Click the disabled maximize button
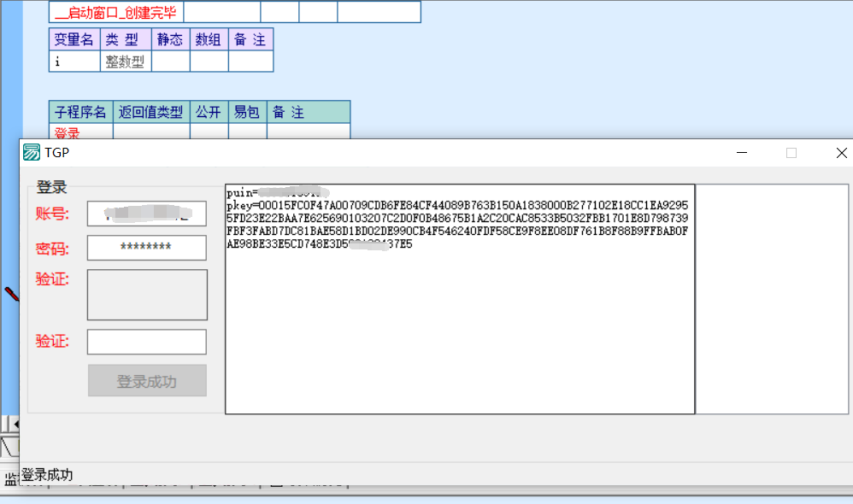 click(x=791, y=153)
